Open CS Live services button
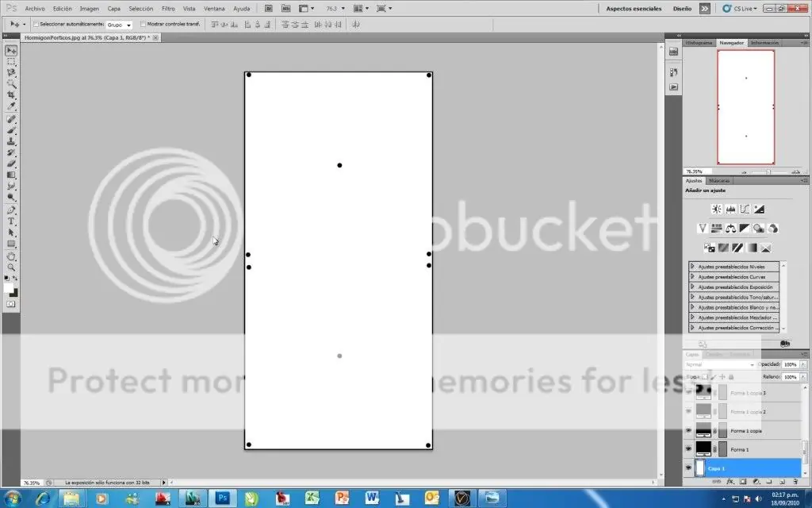Image resolution: width=812 pixels, height=508 pixels. coord(740,9)
